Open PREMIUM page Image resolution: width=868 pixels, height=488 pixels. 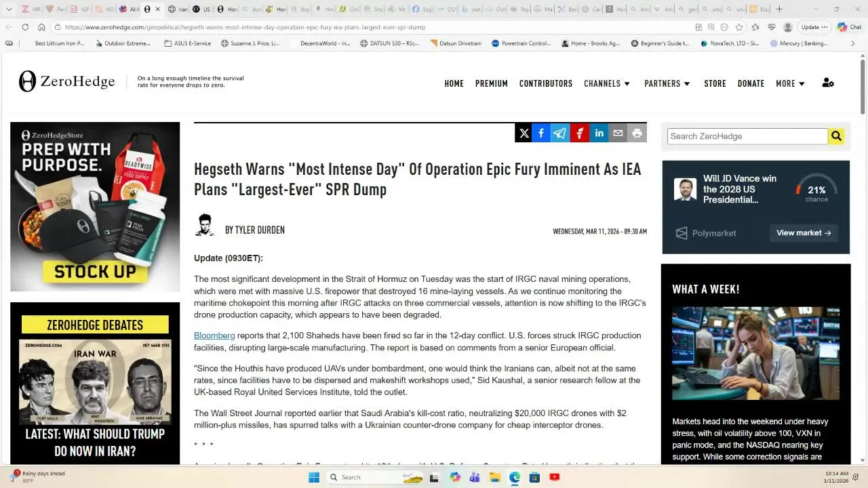click(492, 83)
